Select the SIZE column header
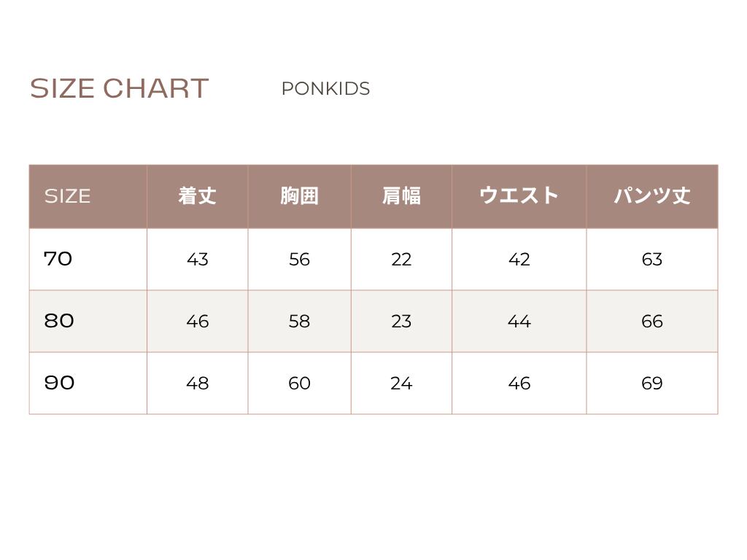The image size is (747, 560). pyautogui.click(x=67, y=196)
